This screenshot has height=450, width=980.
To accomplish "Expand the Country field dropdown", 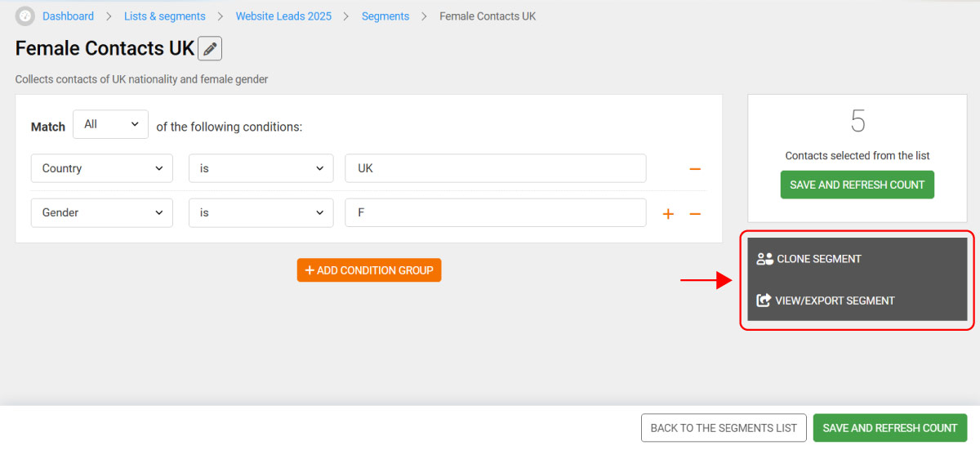I will [x=102, y=169].
